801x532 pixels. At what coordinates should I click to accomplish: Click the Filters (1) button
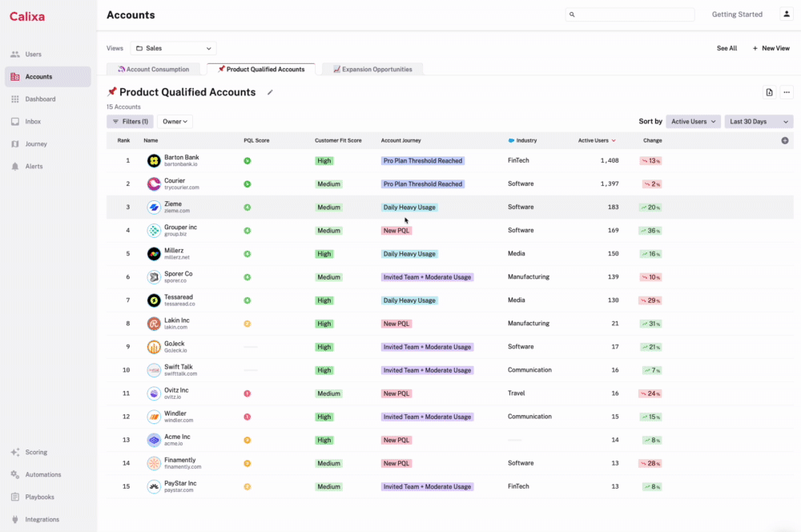pos(131,122)
